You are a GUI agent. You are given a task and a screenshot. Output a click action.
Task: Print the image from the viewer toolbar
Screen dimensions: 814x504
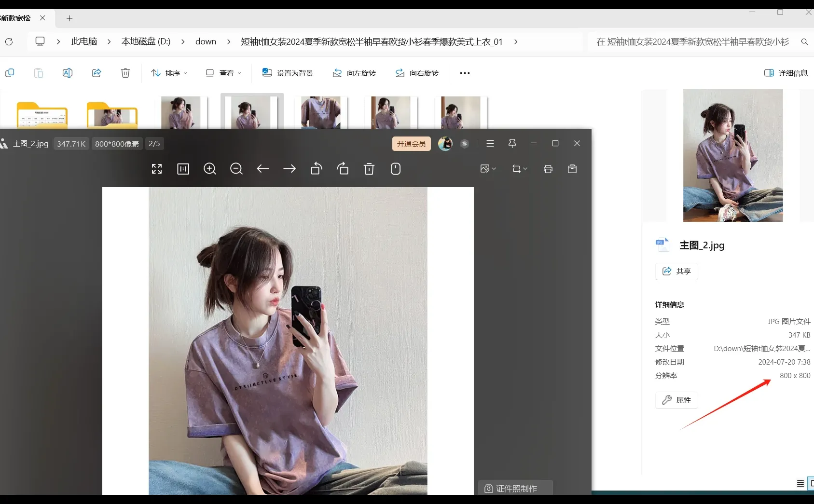(548, 169)
